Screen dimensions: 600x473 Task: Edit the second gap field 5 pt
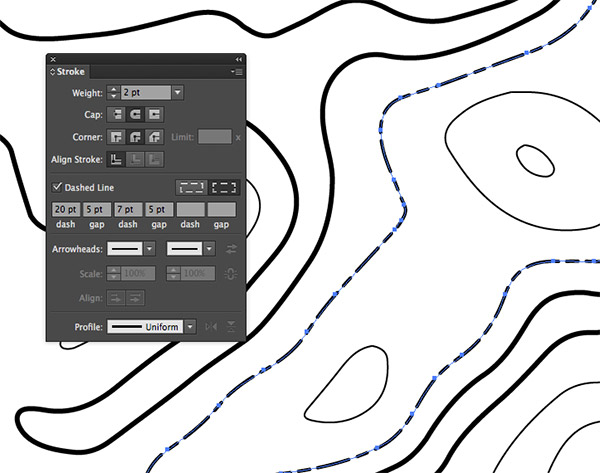click(x=159, y=210)
